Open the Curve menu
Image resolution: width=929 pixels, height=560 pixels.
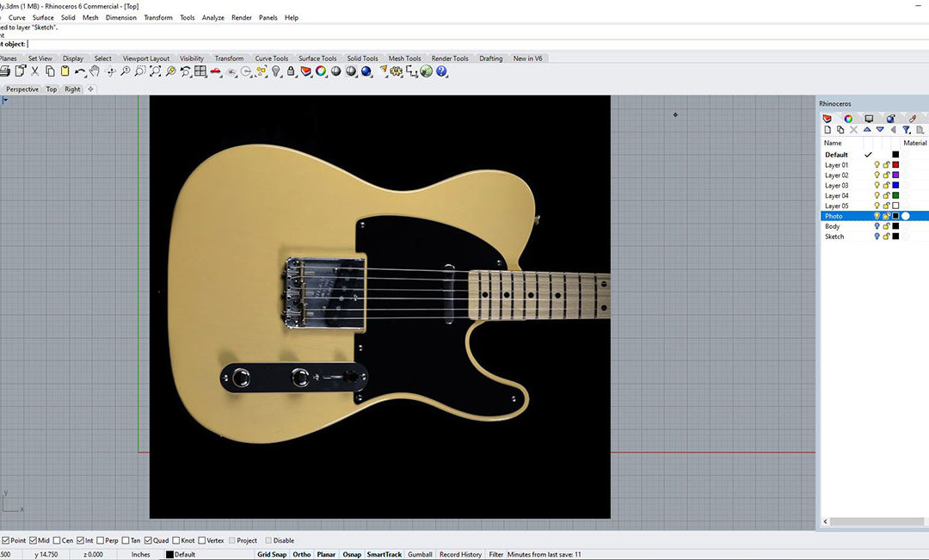(x=17, y=18)
